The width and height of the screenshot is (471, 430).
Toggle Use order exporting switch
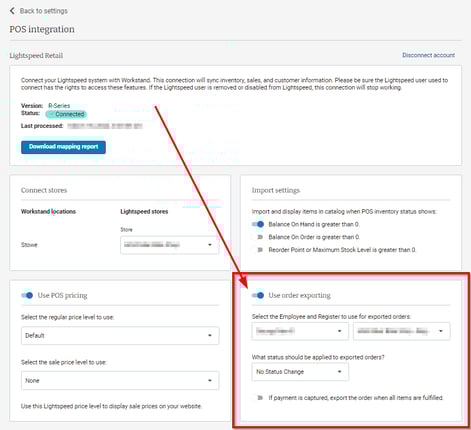258,295
